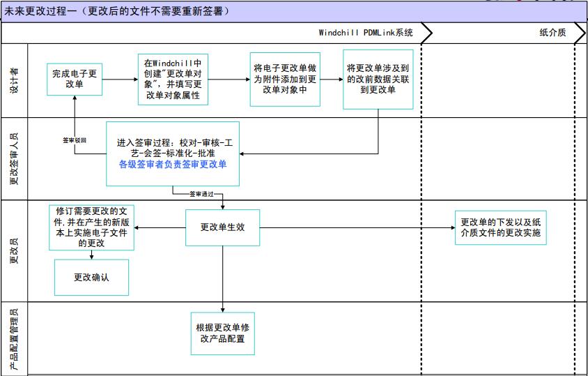Select the 更改单生效 box
The height and width of the screenshot is (376, 588).
pyautogui.click(x=223, y=227)
